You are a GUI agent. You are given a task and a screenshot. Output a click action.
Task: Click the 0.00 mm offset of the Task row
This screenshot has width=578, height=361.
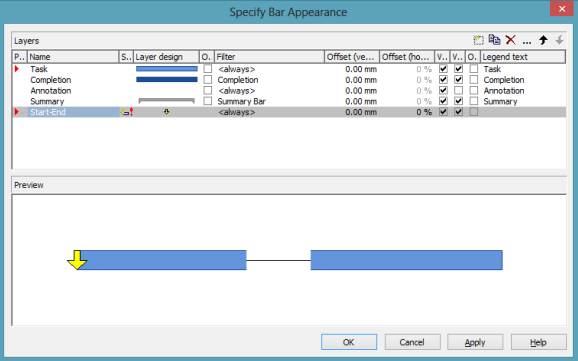(361, 69)
